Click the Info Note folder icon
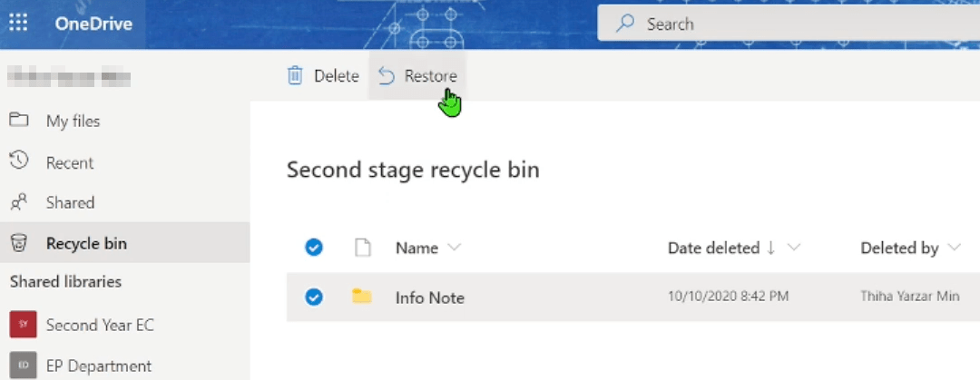The width and height of the screenshot is (980, 380). click(x=362, y=297)
